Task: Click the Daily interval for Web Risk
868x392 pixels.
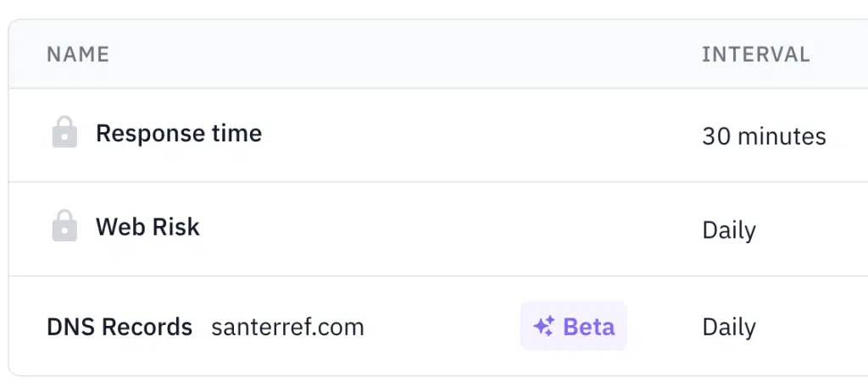Action: pos(729,230)
